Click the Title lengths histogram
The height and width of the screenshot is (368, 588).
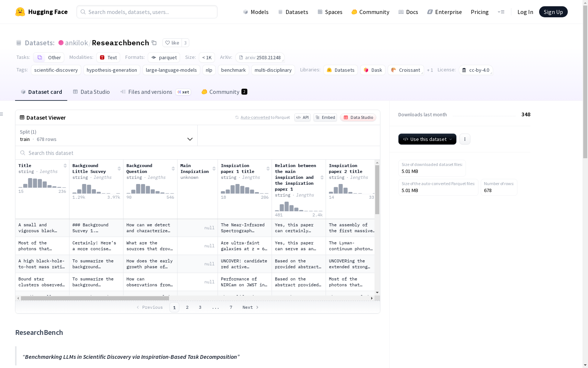(42, 183)
